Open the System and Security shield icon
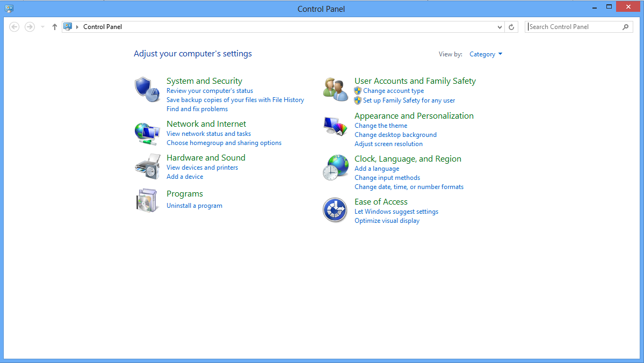This screenshot has height=363, width=644. tap(147, 89)
